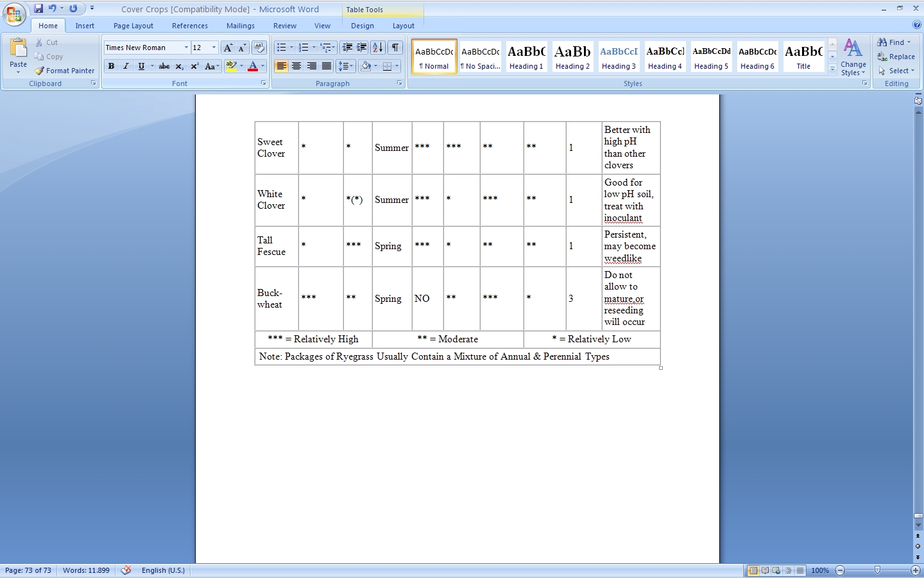Open the Table Tools Design tab
The height and width of the screenshot is (578, 924).
[362, 26]
